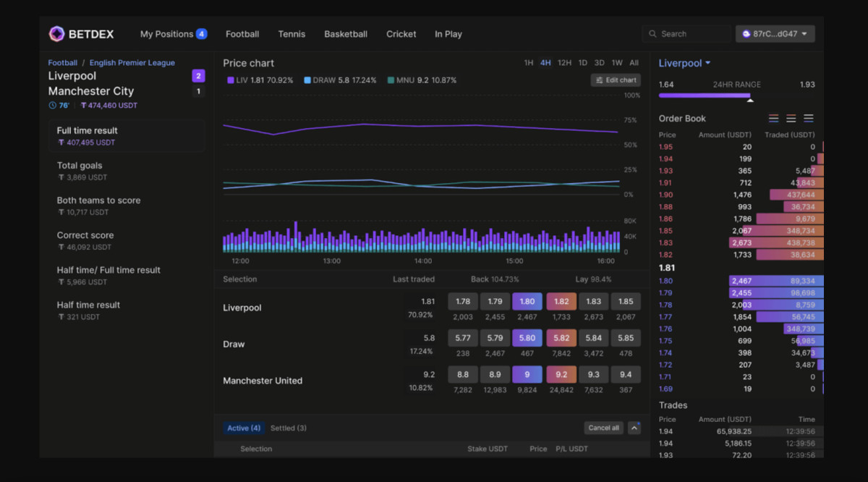Collapse the Active positions panel chevron
Screen dimensions: 868x482
click(634, 428)
